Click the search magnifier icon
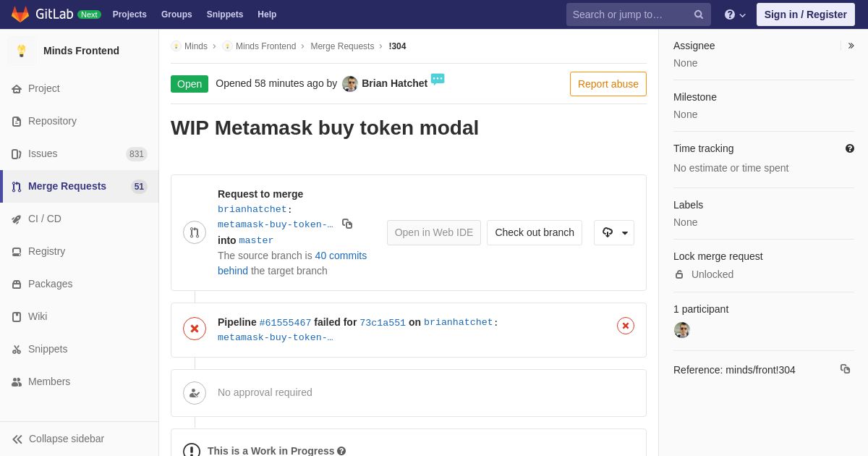The image size is (868, 456). pos(698,14)
